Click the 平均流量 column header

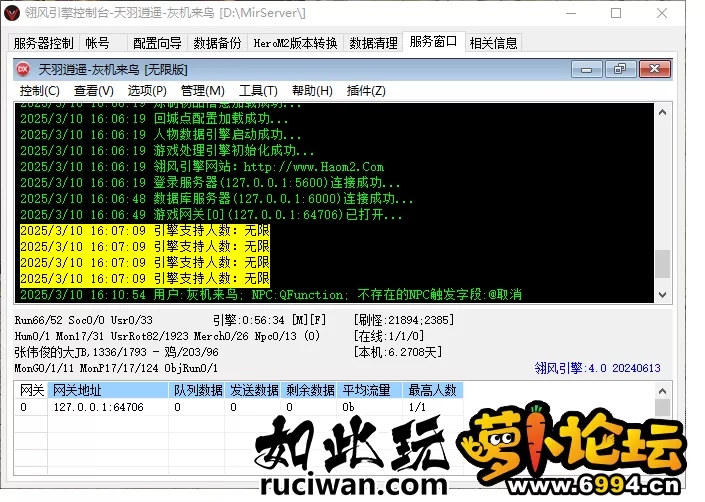tap(369, 390)
